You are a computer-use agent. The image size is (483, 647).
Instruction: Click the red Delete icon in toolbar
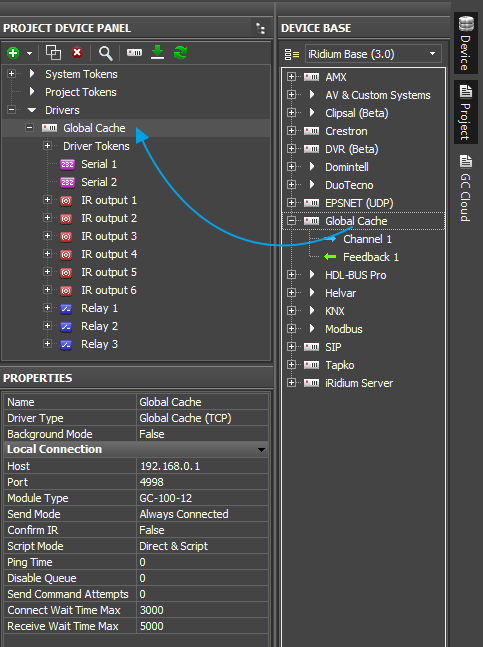tap(77, 53)
